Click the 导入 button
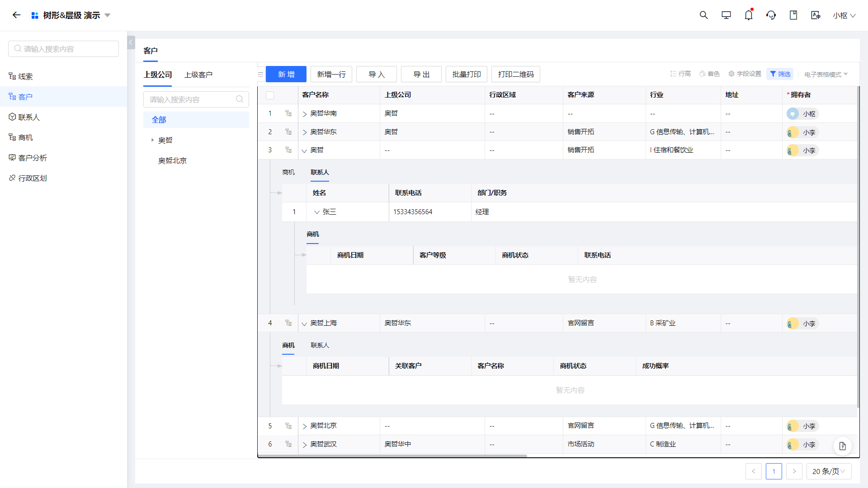The height and width of the screenshot is (488, 868). pyautogui.click(x=377, y=74)
